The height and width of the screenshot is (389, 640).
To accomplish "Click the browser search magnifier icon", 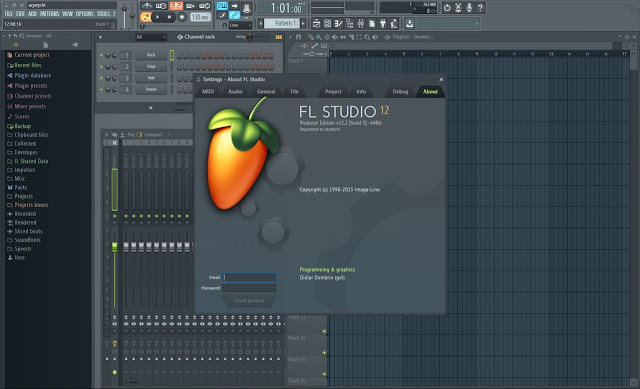I will pos(22,36).
